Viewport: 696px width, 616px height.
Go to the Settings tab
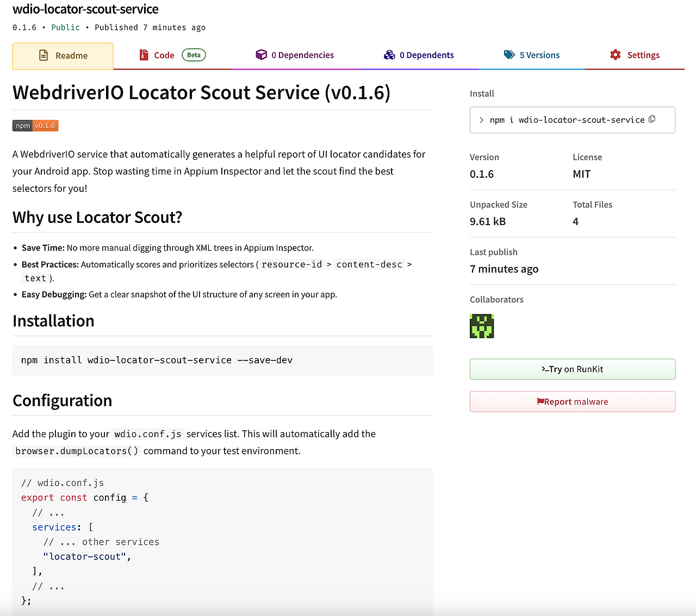pos(635,55)
